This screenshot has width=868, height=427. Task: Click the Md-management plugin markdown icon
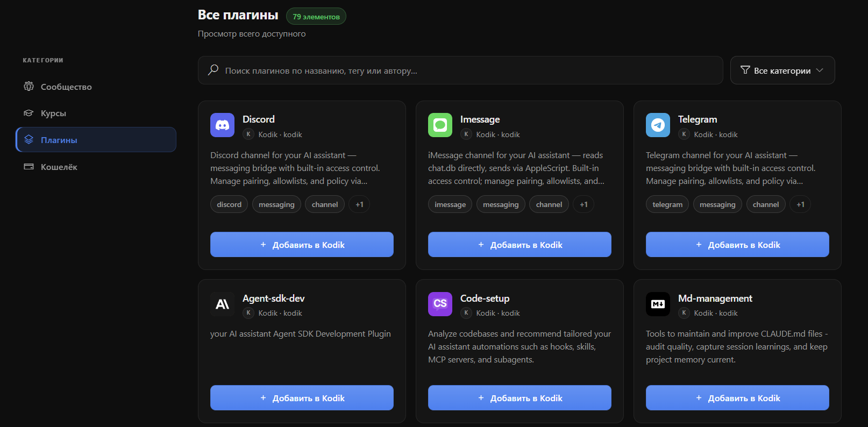tap(658, 304)
